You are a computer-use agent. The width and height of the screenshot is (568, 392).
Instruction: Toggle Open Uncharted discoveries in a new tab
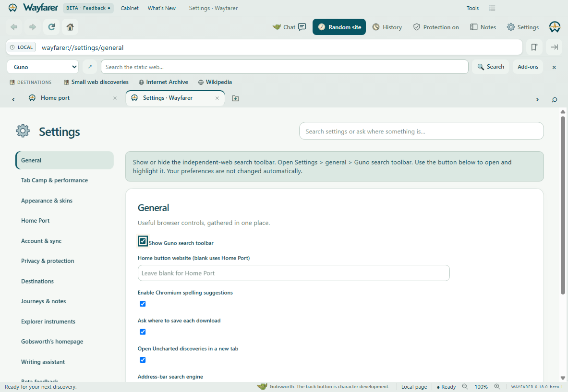(143, 360)
